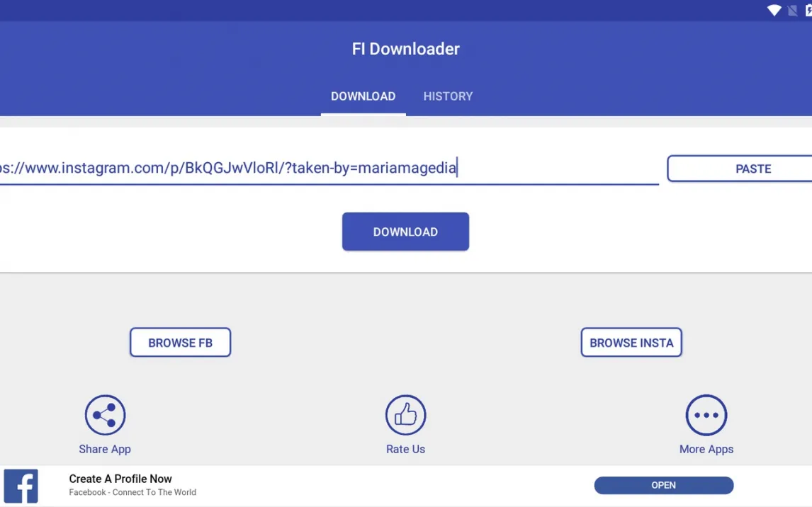Image resolution: width=812 pixels, height=507 pixels.
Task: Click the "Share App" text label
Action: [x=105, y=449]
